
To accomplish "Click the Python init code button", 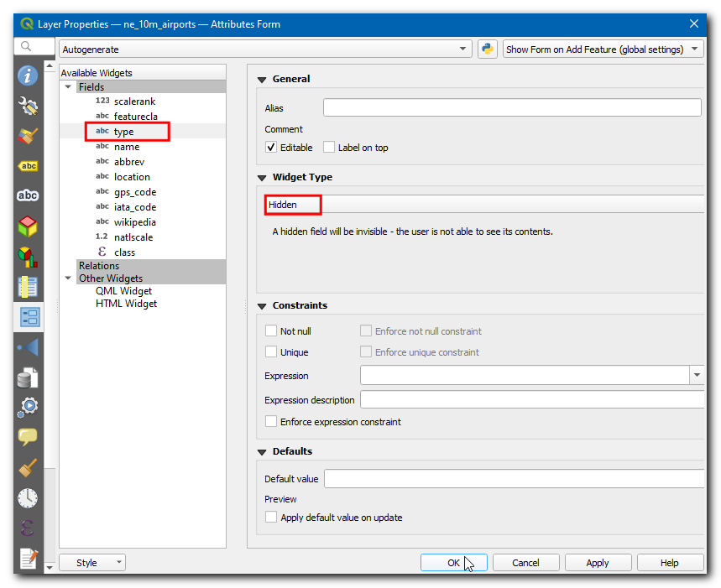I will 488,49.
